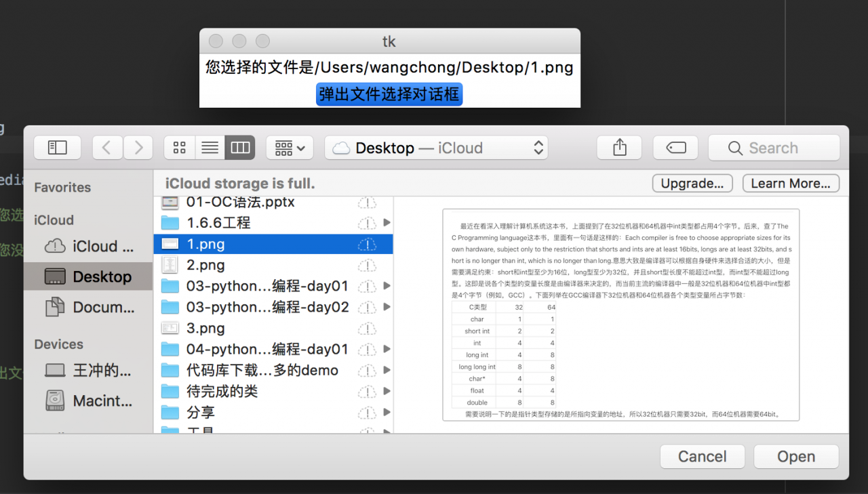Click the iCloud status icon for 1.png
Viewport: 868px width, 494px height.
pyautogui.click(x=367, y=244)
